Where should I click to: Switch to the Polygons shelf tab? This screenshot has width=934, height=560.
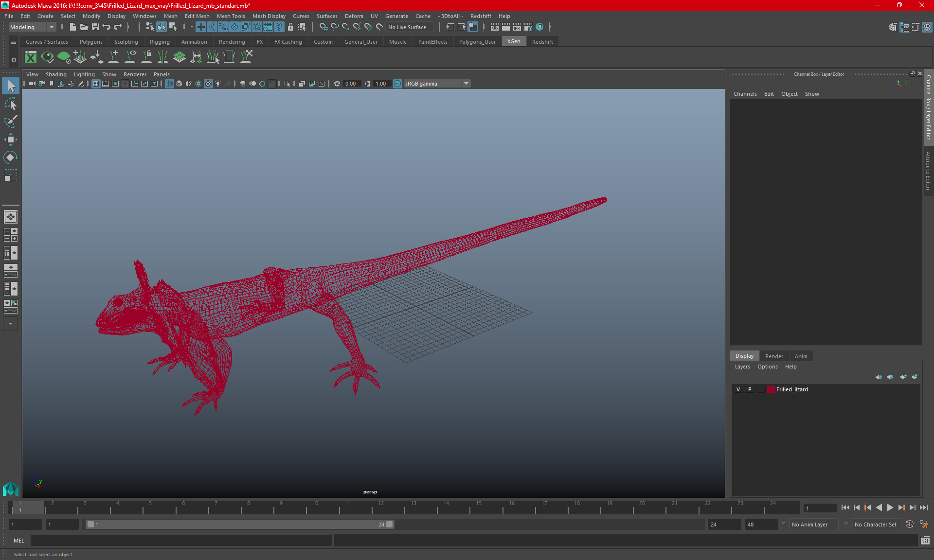(x=91, y=42)
